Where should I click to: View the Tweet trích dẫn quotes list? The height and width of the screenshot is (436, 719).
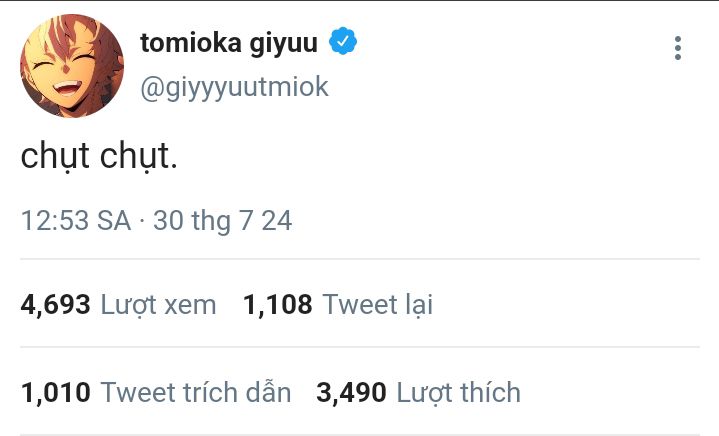tap(196, 392)
